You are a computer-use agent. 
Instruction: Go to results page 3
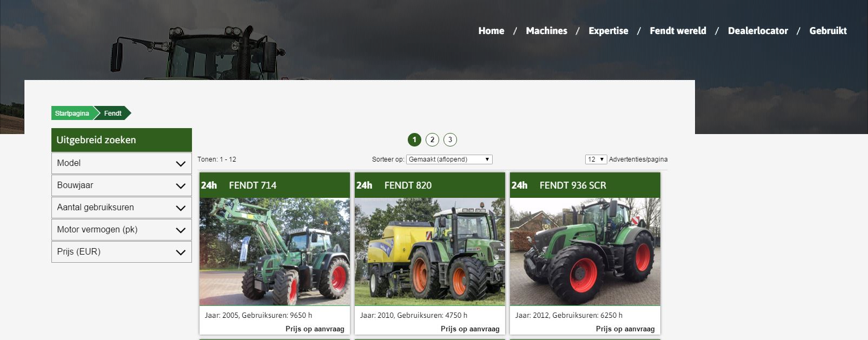(450, 140)
